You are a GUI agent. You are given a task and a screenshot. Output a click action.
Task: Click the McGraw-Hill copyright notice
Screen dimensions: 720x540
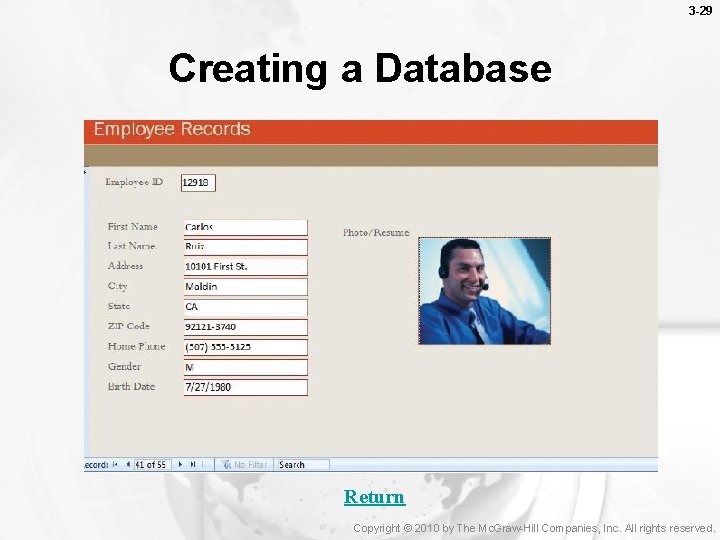[534, 528]
